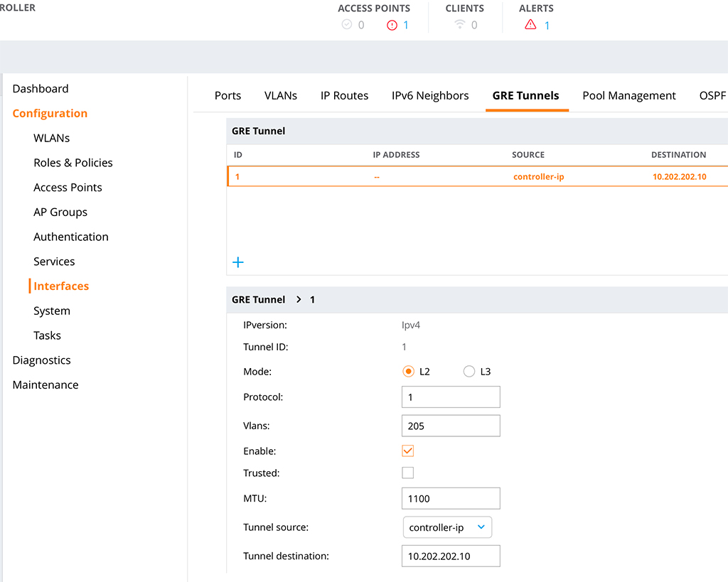Select the GRE Tunnels tab
This screenshot has height=582, width=728.
point(525,96)
